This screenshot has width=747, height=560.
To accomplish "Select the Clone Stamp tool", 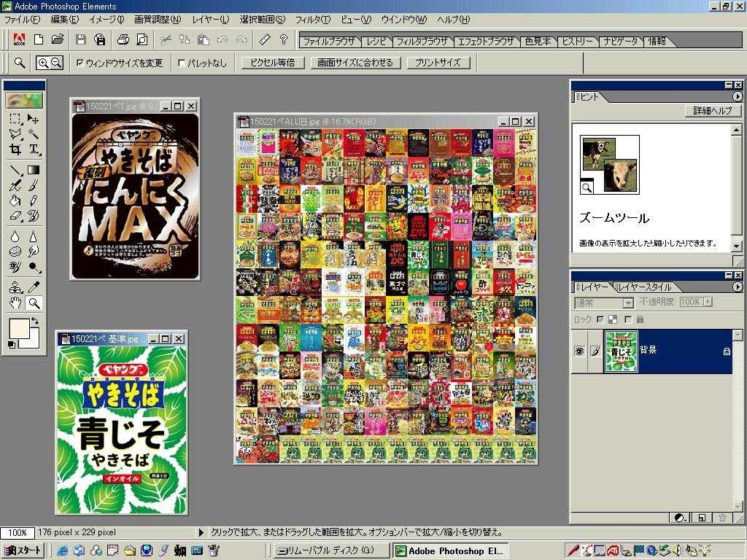I will coord(15,287).
